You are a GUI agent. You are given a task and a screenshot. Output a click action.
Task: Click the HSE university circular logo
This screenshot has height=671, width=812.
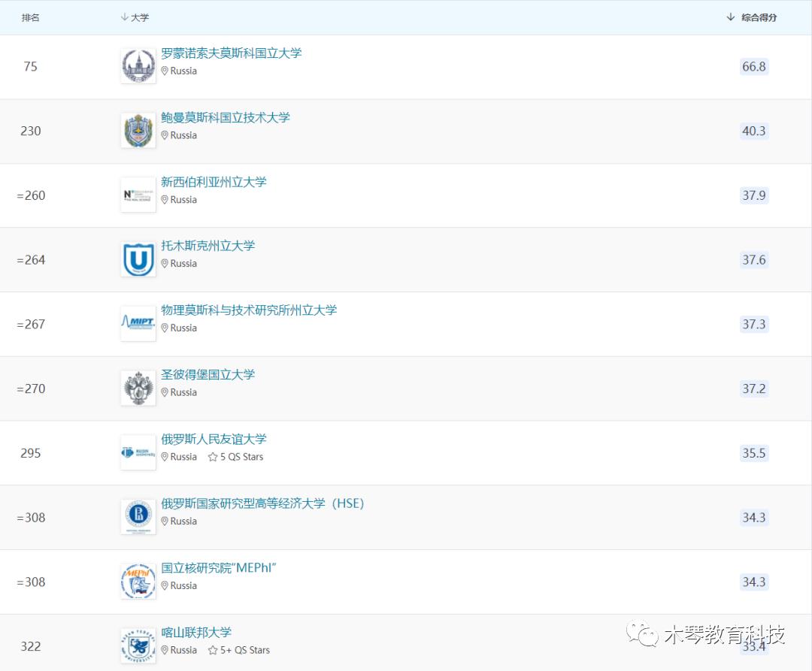[138, 516]
